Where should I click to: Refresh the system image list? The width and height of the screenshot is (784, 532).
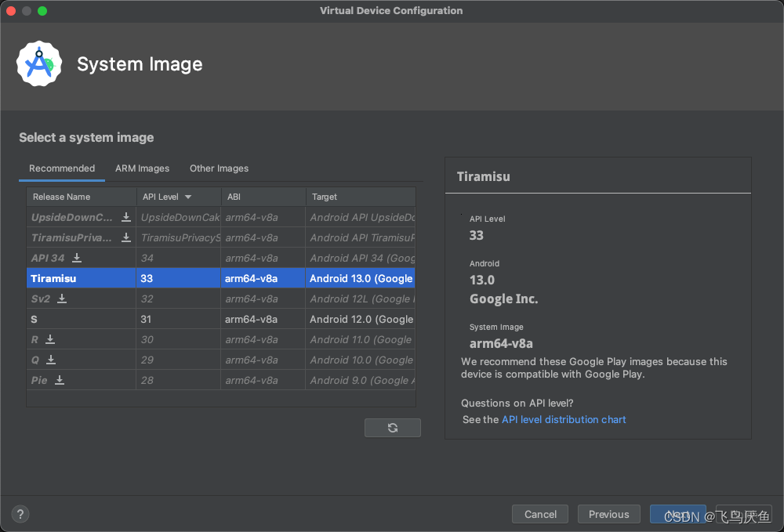[393, 428]
